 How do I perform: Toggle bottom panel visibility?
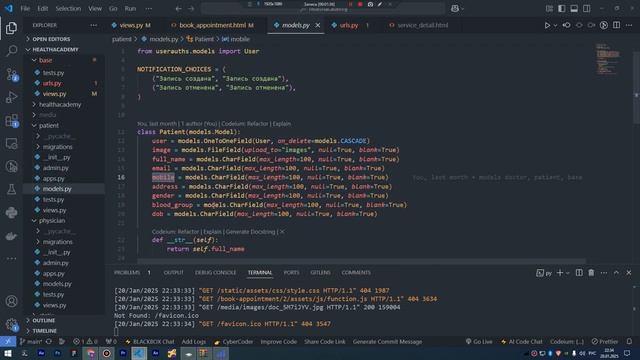574,9
